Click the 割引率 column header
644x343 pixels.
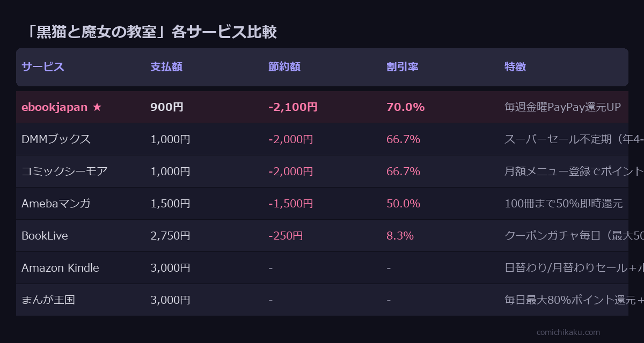(x=402, y=67)
